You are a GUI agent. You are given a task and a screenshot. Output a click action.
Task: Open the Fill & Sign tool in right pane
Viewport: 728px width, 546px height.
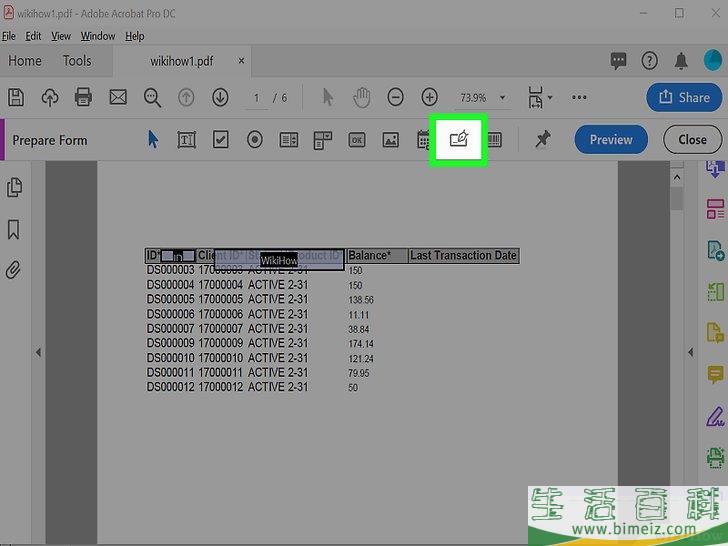[715, 416]
